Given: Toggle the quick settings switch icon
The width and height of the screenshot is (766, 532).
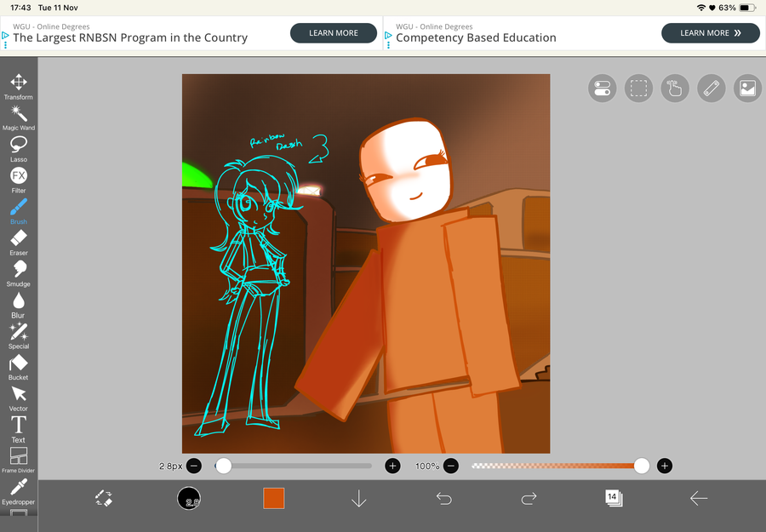Looking at the screenshot, I should [x=602, y=89].
